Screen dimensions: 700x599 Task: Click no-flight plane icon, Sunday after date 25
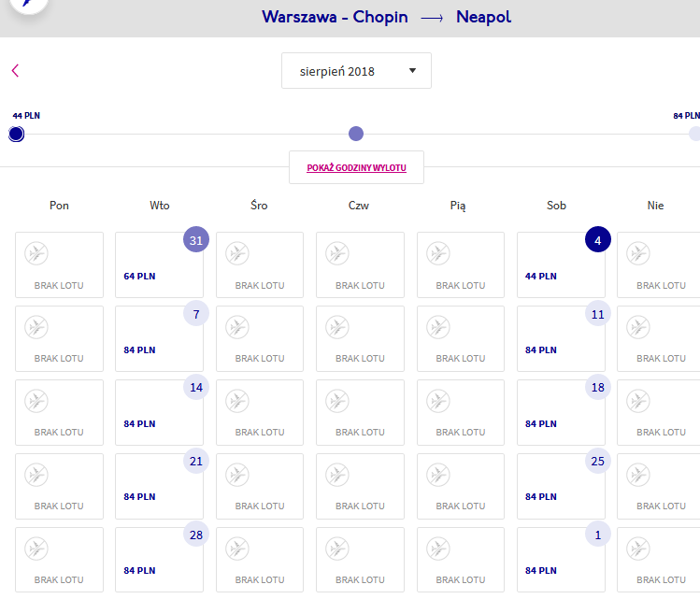point(638,475)
